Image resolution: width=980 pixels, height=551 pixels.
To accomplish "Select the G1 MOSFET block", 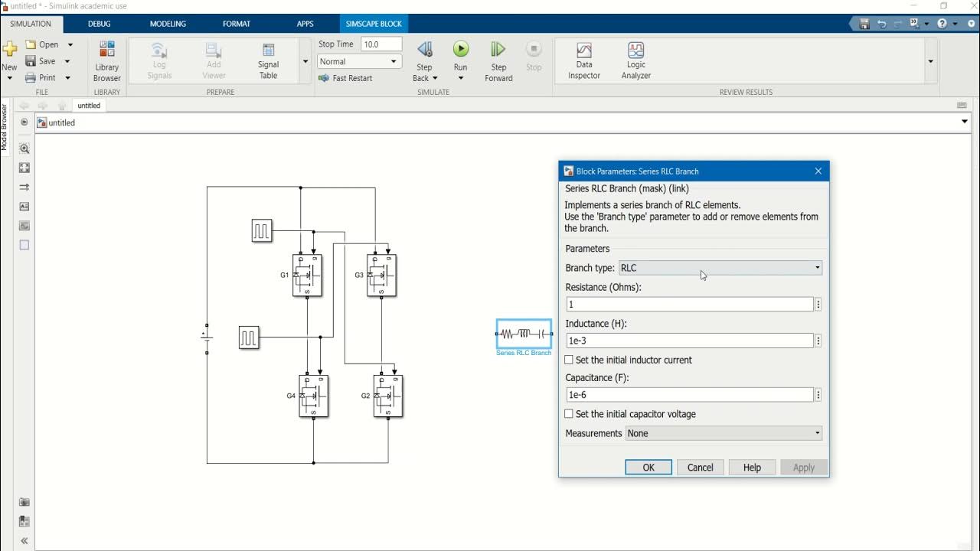I will (307, 275).
